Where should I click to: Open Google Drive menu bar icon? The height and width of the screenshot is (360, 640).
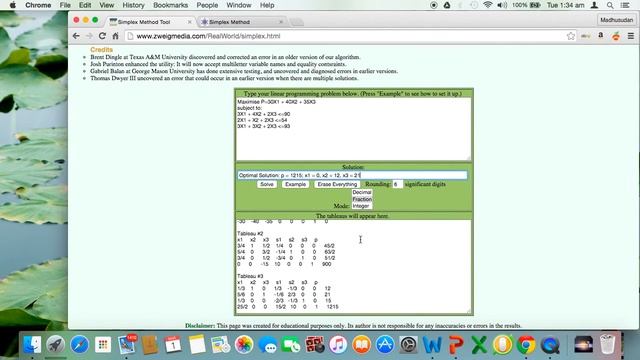[x=447, y=5]
